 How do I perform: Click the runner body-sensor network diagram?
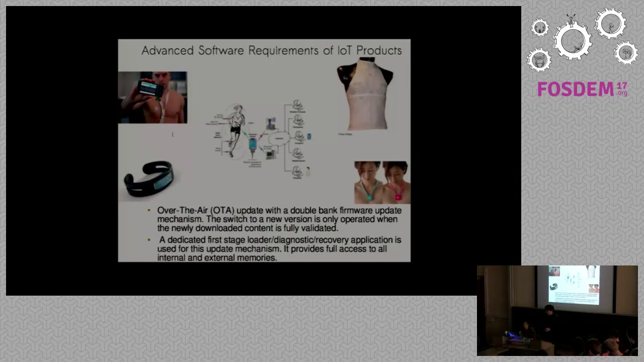click(259, 140)
